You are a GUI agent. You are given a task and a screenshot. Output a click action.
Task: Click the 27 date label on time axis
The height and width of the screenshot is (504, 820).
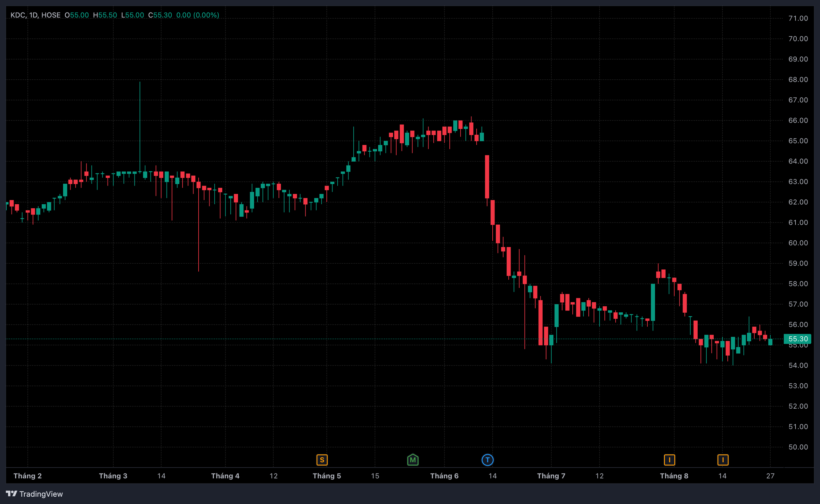click(770, 476)
